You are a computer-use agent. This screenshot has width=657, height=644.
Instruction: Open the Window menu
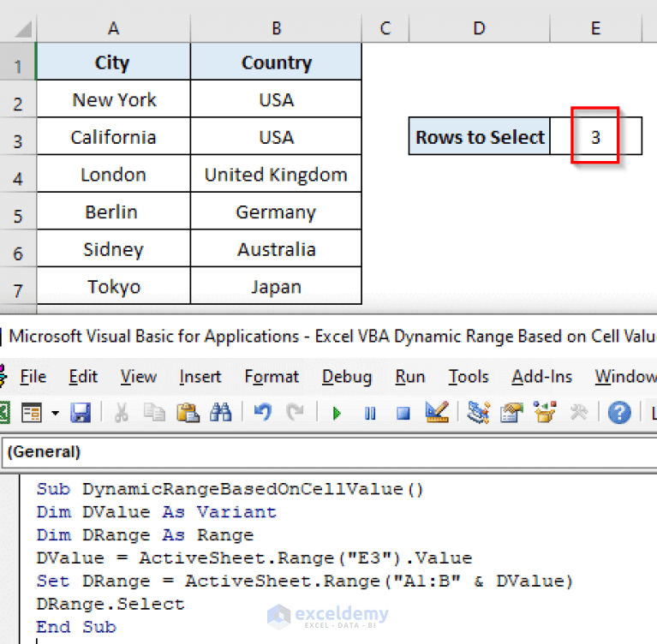pos(625,376)
